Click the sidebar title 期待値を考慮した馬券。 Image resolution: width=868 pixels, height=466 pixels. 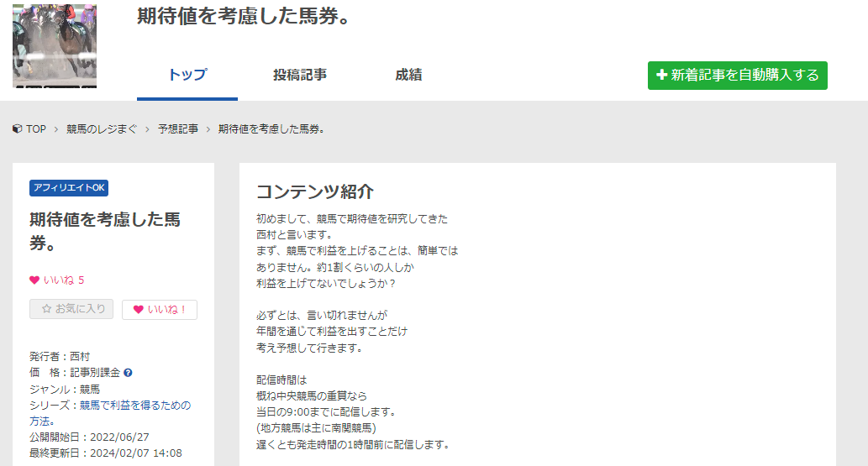click(104, 231)
